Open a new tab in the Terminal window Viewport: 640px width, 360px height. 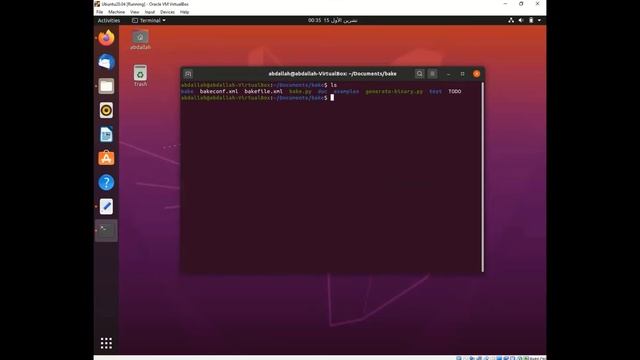[x=188, y=74]
